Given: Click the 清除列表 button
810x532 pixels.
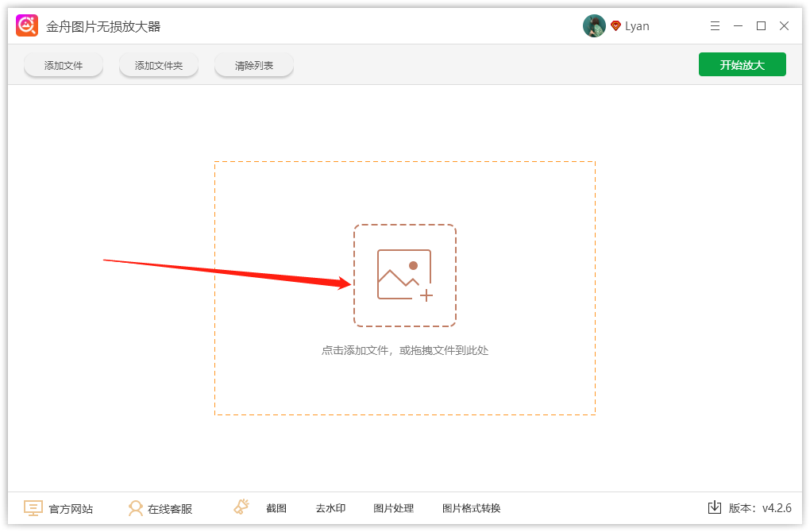Looking at the screenshot, I should pyautogui.click(x=254, y=66).
